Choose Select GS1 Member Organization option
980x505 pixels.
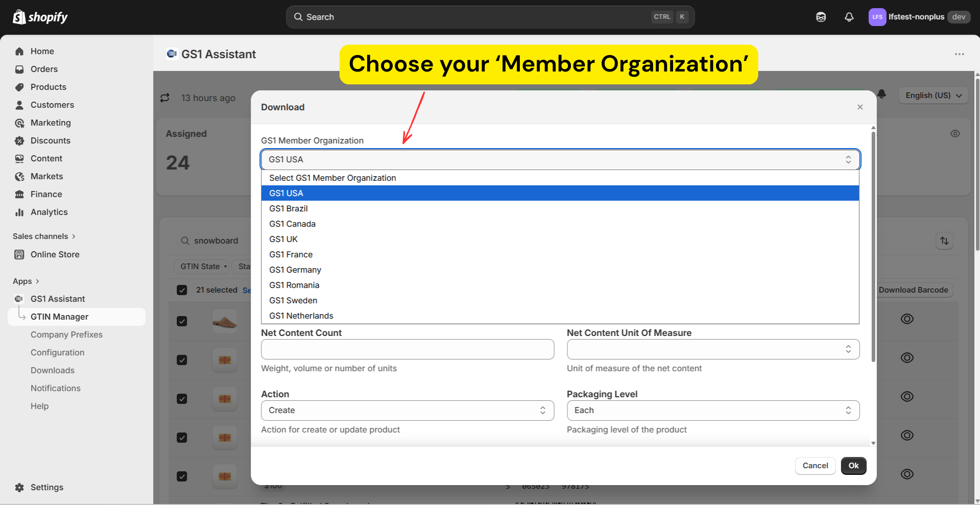(560, 178)
